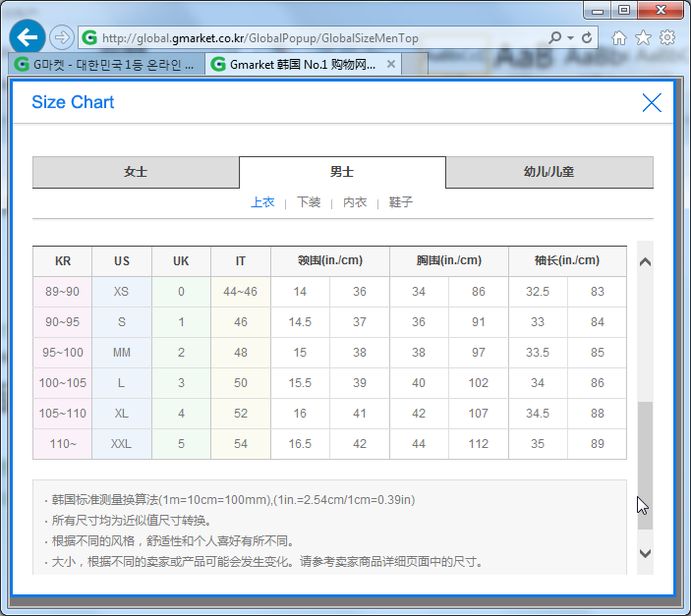
Task: Click the address bar search magnifier icon
Action: coord(555,38)
